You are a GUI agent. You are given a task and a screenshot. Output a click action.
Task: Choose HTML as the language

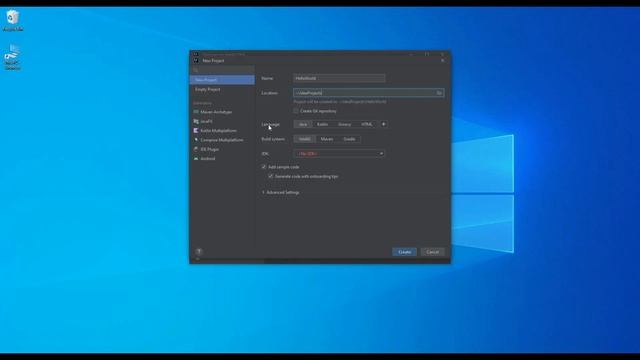point(367,124)
